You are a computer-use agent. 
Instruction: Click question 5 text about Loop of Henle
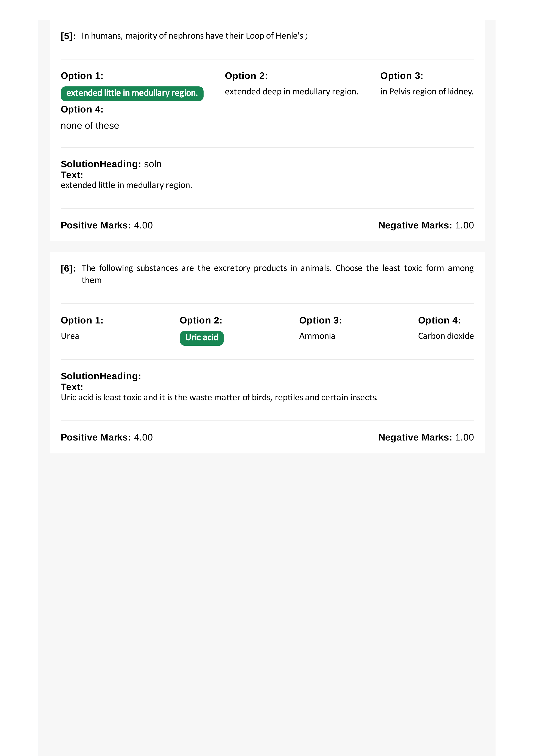[195, 36]
